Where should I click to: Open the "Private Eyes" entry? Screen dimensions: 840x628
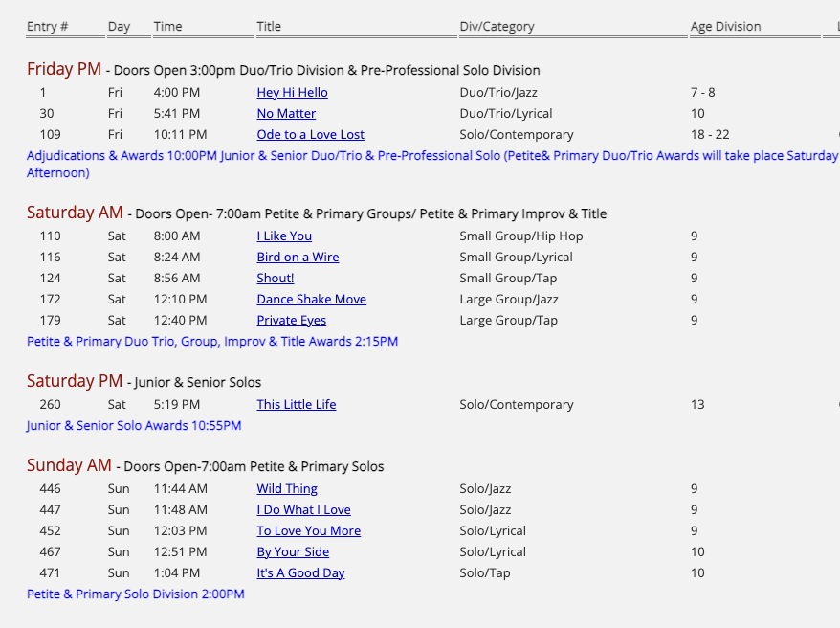click(x=291, y=320)
